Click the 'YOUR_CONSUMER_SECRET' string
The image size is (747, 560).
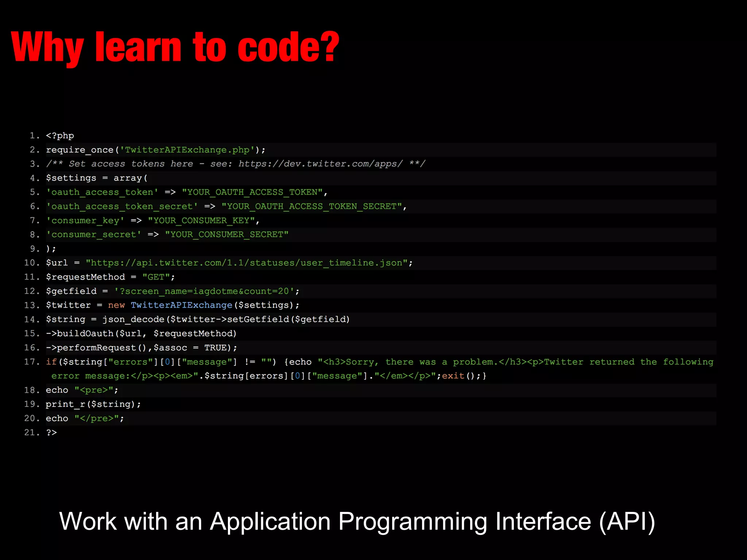[227, 234]
